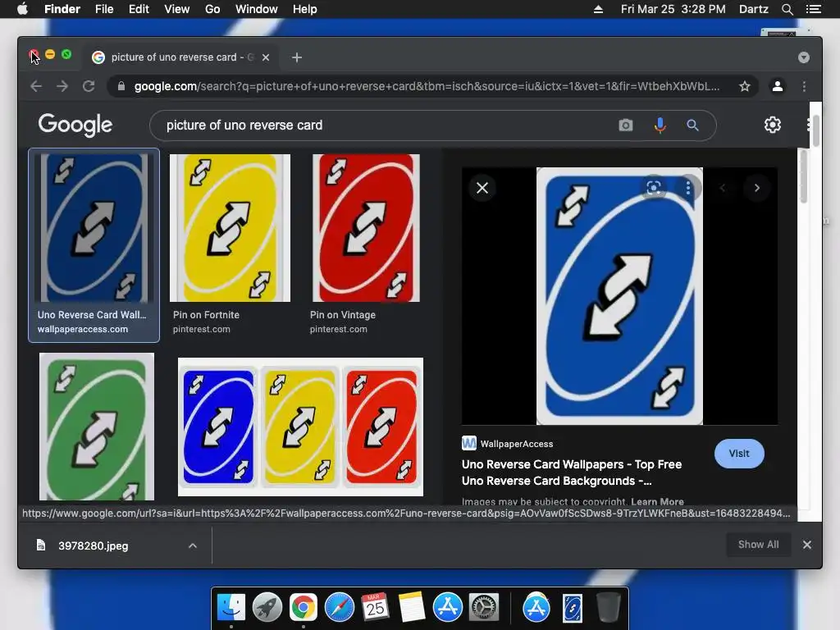Open the tab search dropdown arrow
840x630 pixels.
804,57
